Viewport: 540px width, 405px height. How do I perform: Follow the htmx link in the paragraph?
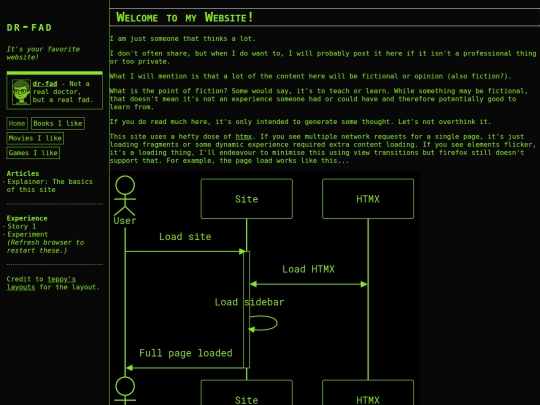click(x=243, y=137)
